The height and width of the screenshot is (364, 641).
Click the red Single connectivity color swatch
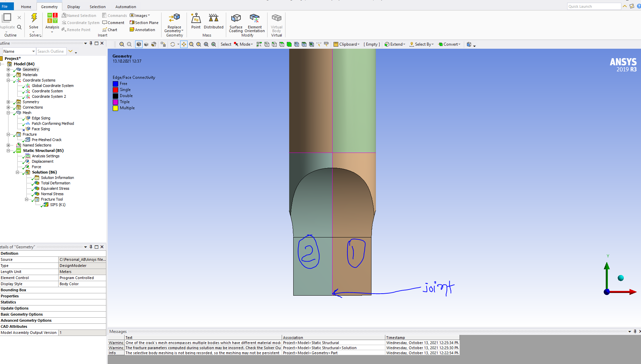click(x=115, y=90)
